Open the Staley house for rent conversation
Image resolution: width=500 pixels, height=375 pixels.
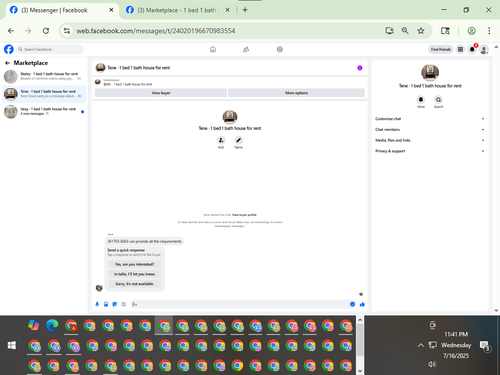[x=44, y=76]
